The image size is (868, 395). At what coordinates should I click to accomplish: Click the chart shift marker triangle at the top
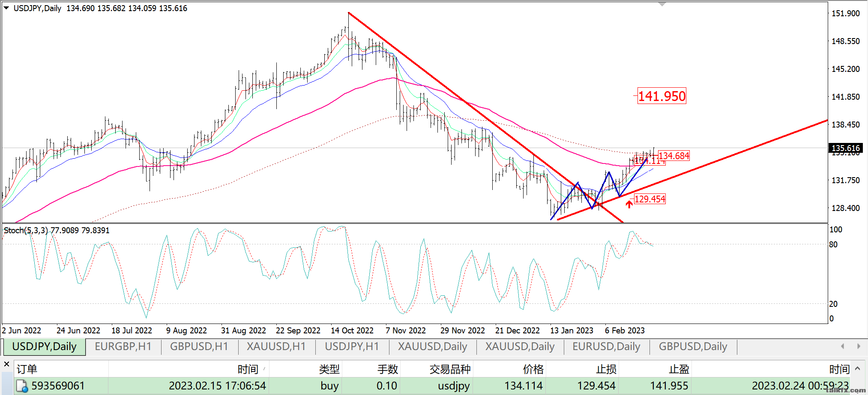tap(662, 4)
